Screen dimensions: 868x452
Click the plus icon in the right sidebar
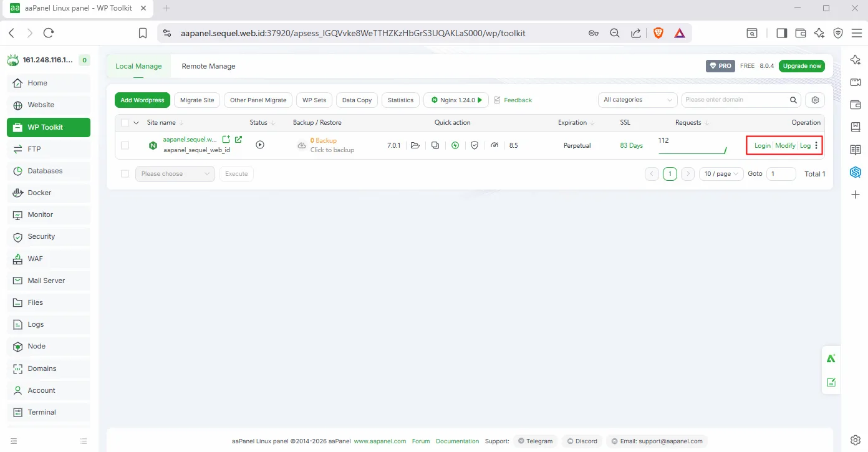(x=856, y=195)
